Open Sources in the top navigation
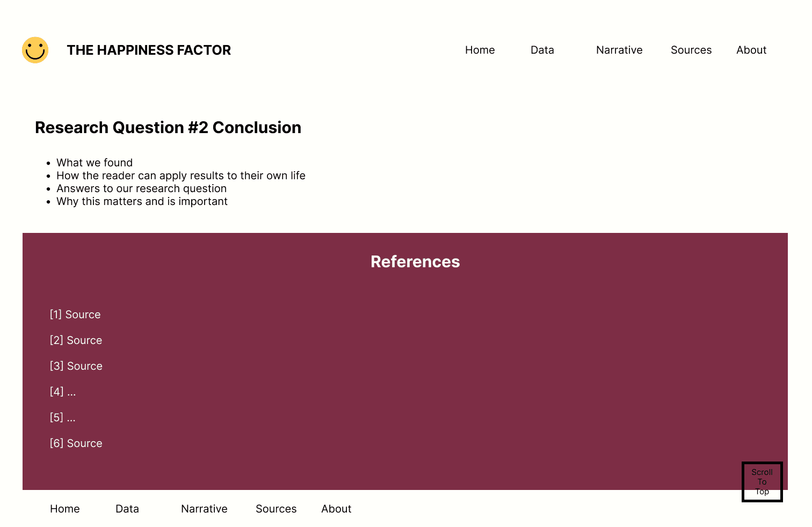 [691, 50]
